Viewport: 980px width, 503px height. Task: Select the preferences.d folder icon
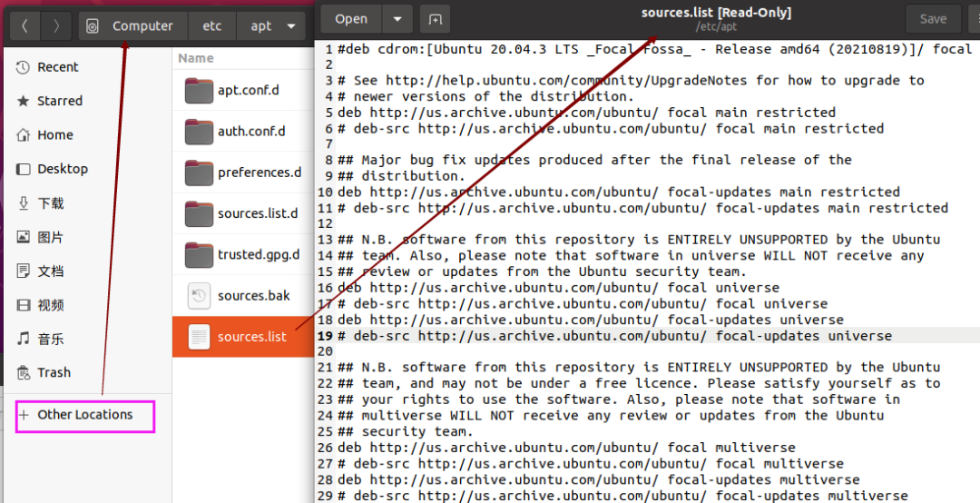coord(200,173)
